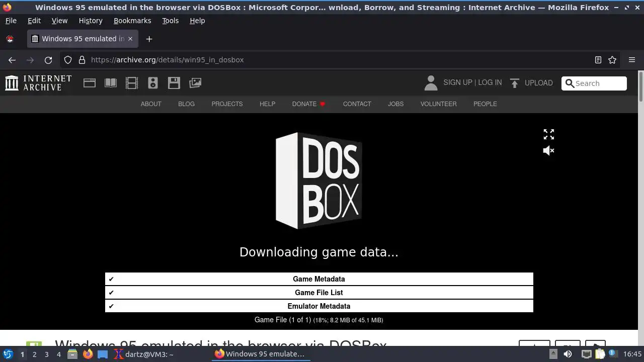Open the PEOPLE link
Viewport: 644px width, 362px height.
coord(485,104)
